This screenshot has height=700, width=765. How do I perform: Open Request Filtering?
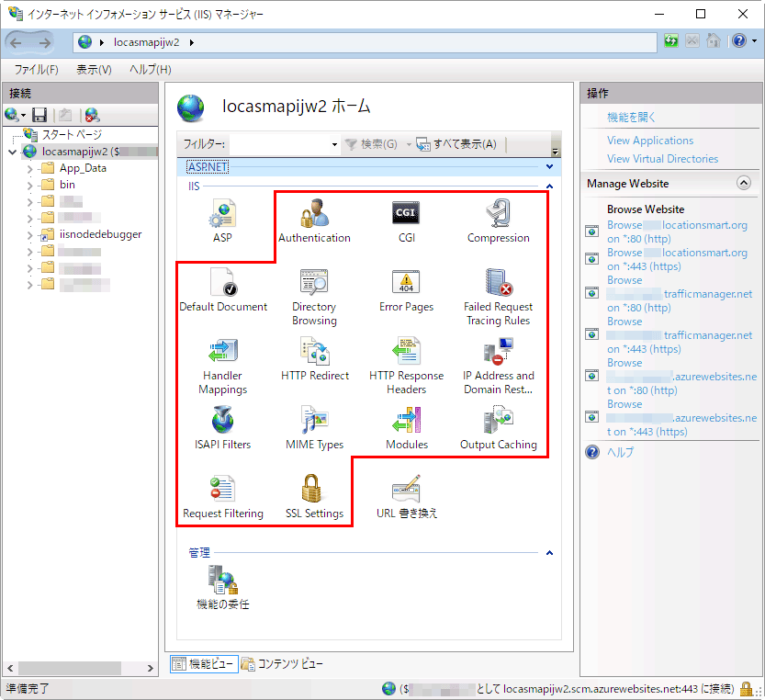tap(222, 494)
